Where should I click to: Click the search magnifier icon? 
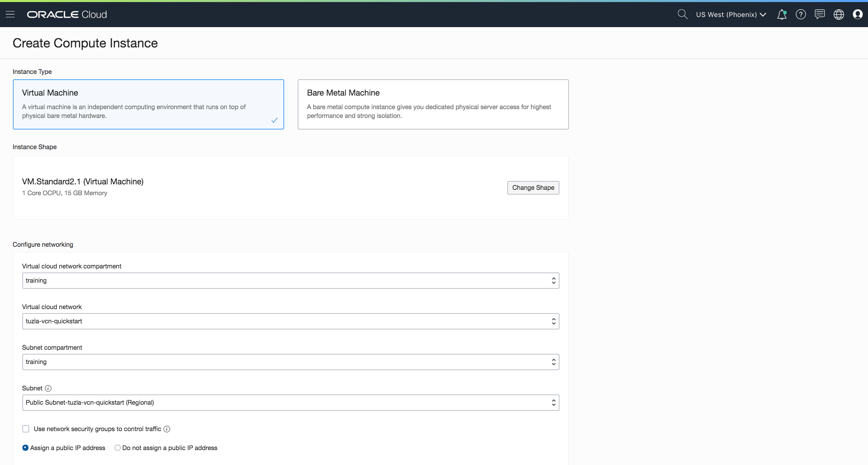coord(682,14)
